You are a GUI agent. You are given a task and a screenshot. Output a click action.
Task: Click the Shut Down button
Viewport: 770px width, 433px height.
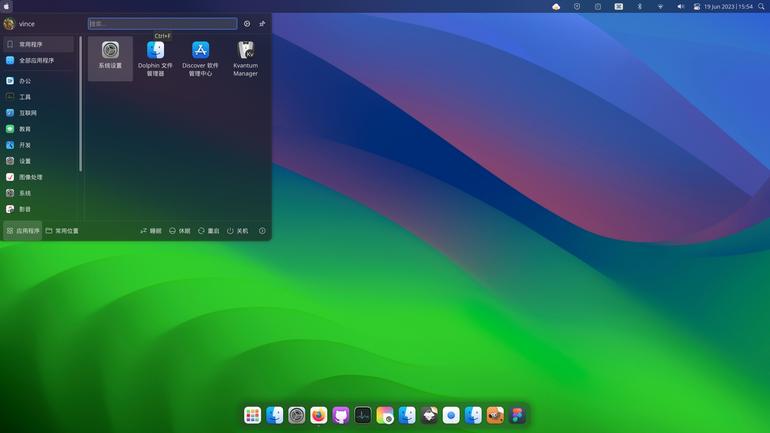pos(238,231)
